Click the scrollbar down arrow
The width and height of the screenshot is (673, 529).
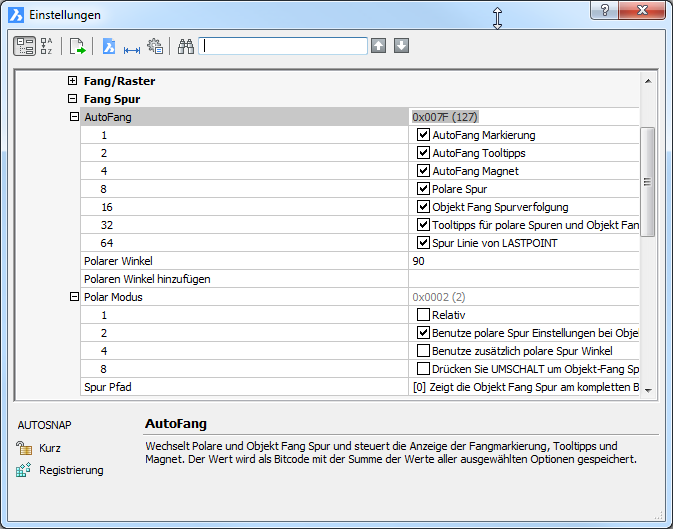648,389
